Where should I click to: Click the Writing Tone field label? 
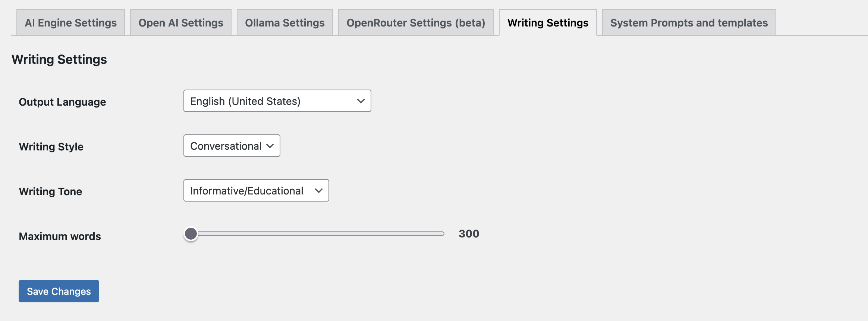50,191
